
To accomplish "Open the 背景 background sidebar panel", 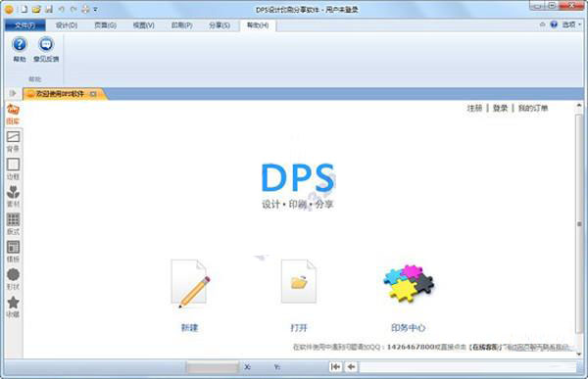I will 13,142.
